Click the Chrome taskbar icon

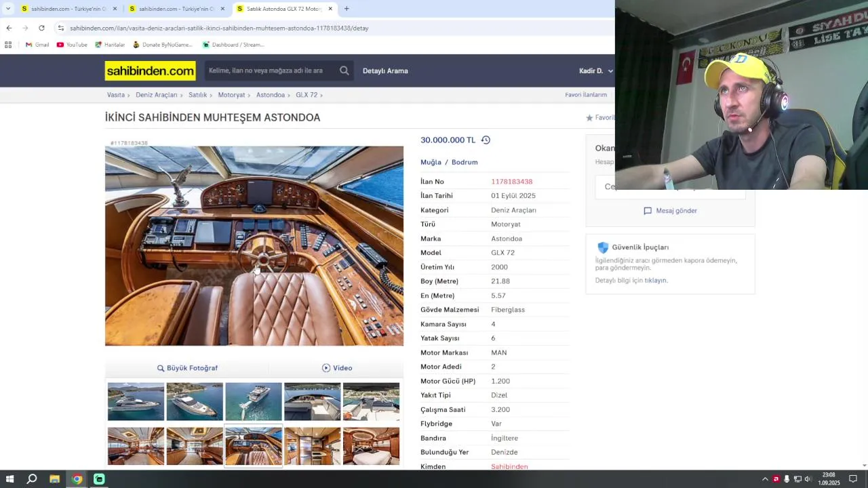pyautogui.click(x=77, y=479)
